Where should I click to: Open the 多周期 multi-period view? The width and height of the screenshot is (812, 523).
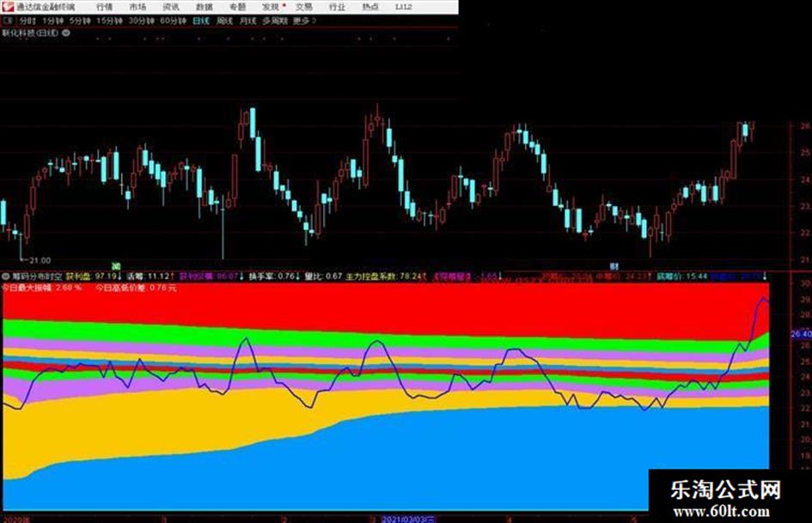coord(275,21)
